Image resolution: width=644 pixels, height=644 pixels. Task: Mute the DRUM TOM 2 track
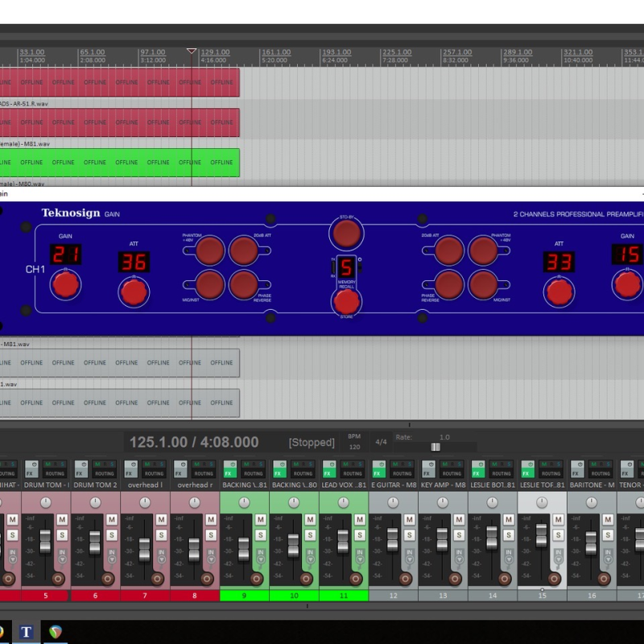pos(112,519)
